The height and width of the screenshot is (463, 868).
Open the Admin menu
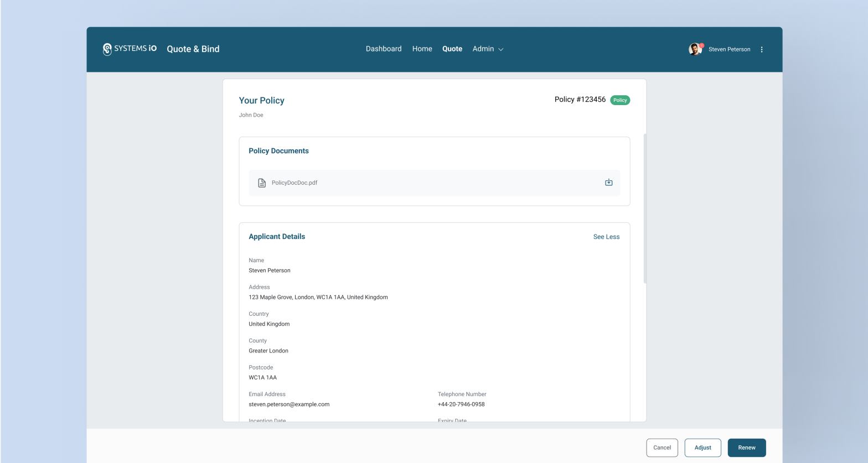point(488,49)
